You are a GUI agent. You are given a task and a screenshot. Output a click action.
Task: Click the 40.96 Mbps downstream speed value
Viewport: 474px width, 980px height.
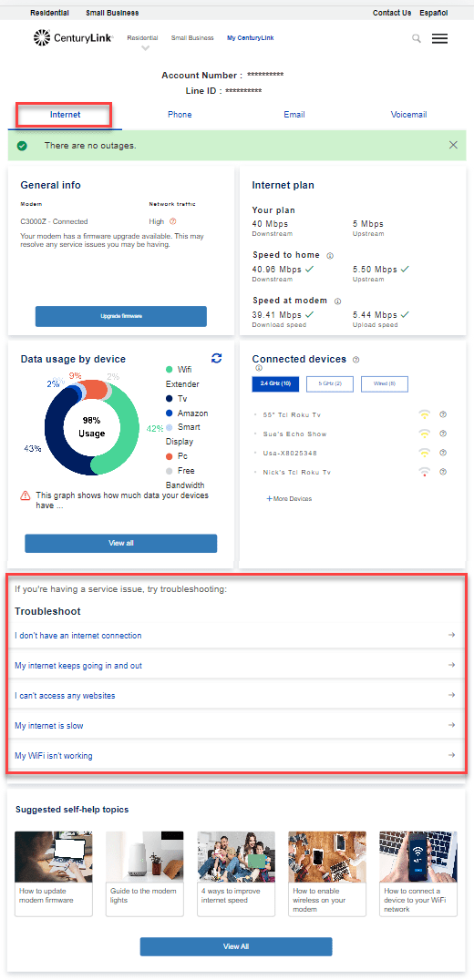tap(276, 270)
